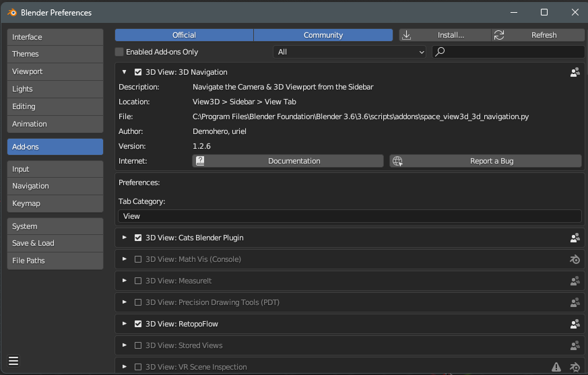Toggle Enabled Add-ons Only checkbox
The height and width of the screenshot is (375, 588).
[x=119, y=52]
